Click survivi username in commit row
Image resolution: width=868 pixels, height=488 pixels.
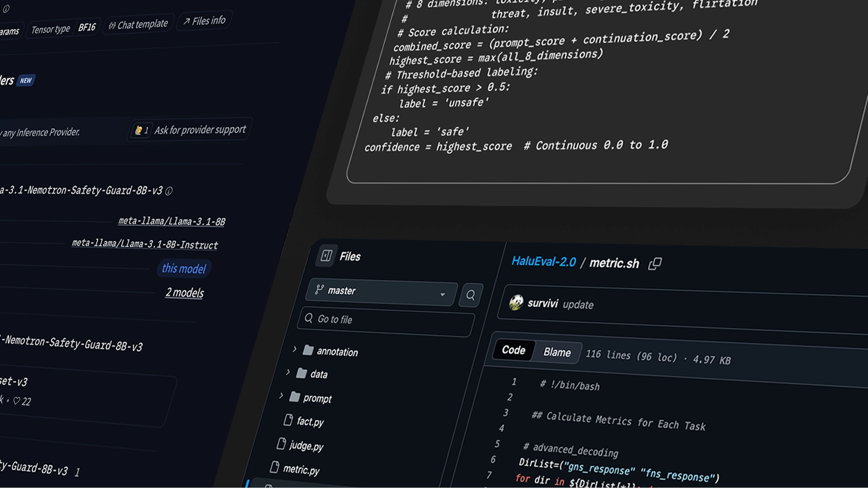(542, 303)
